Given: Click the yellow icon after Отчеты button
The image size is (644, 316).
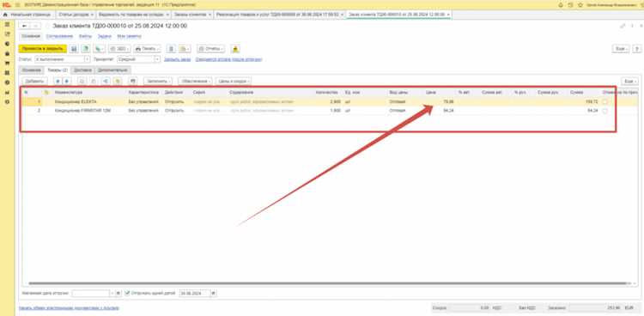Looking at the screenshot, I should click(x=235, y=49).
